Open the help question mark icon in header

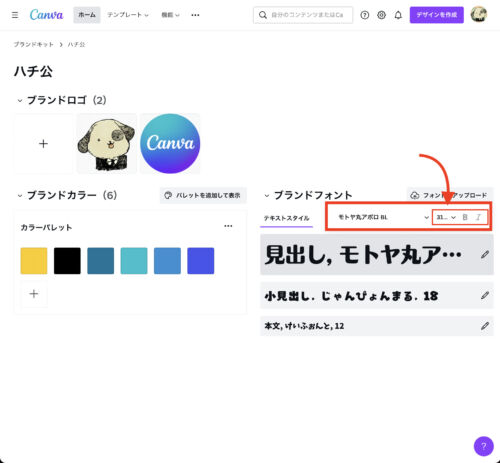coord(365,15)
